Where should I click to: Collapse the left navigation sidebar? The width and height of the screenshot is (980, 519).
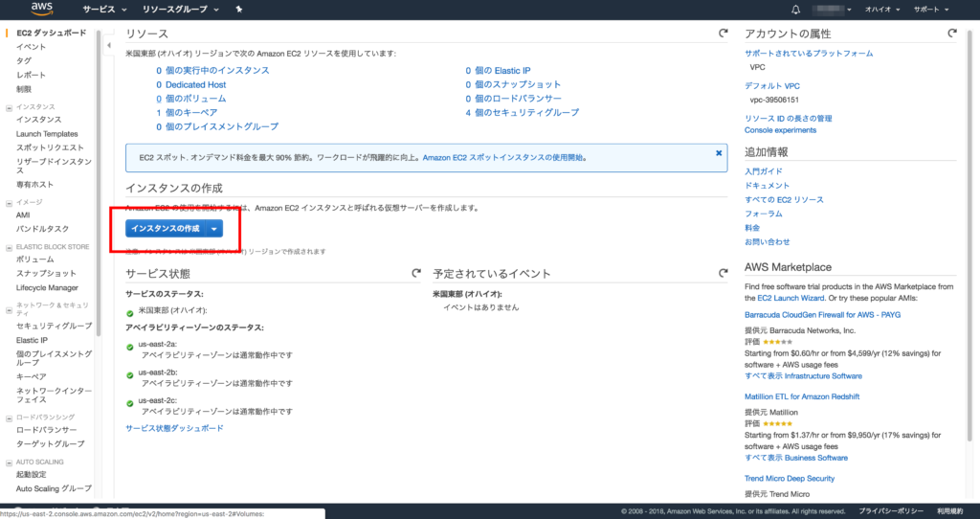tap(108, 45)
